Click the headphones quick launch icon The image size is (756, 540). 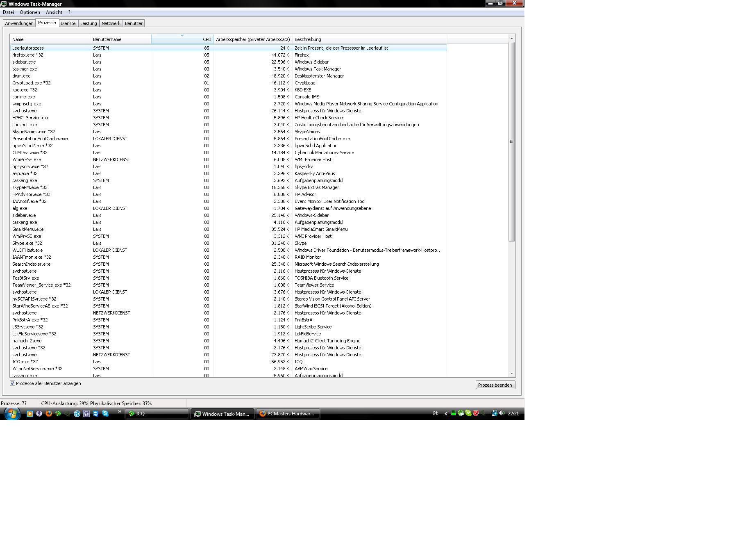point(86,414)
